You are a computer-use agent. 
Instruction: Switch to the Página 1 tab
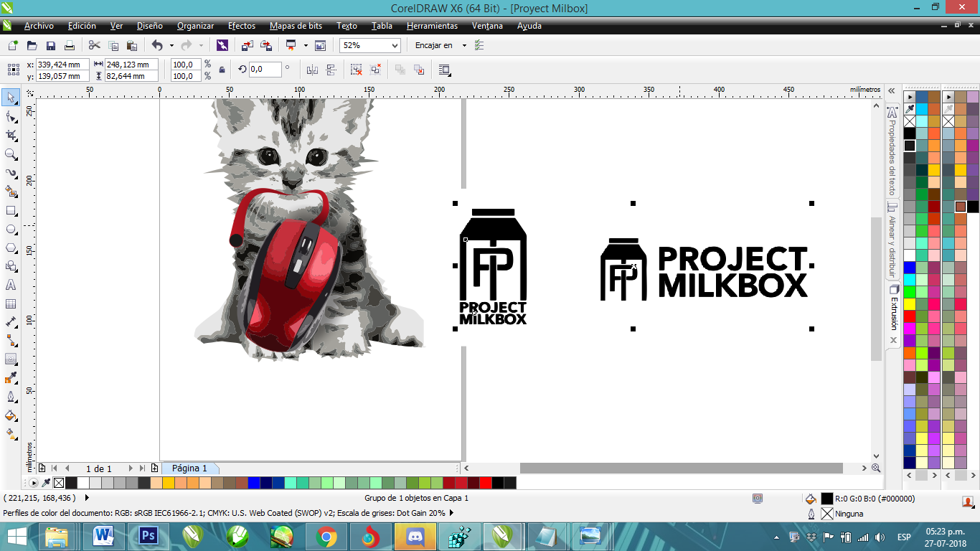pyautogui.click(x=189, y=468)
